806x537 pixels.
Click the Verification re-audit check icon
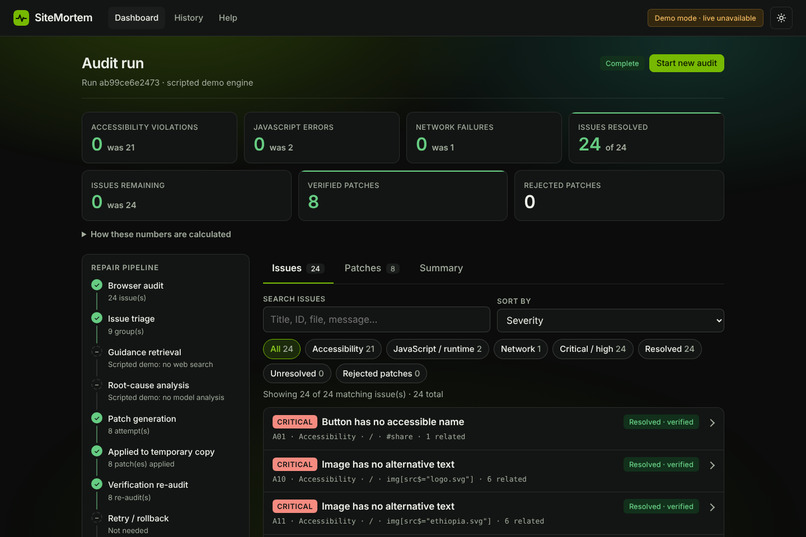97,484
